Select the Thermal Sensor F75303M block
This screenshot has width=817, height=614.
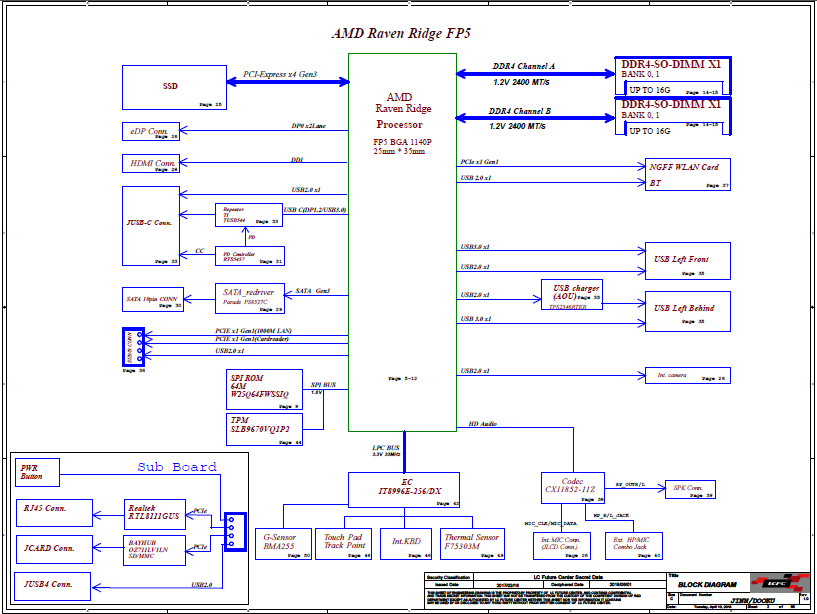pyautogui.click(x=472, y=544)
